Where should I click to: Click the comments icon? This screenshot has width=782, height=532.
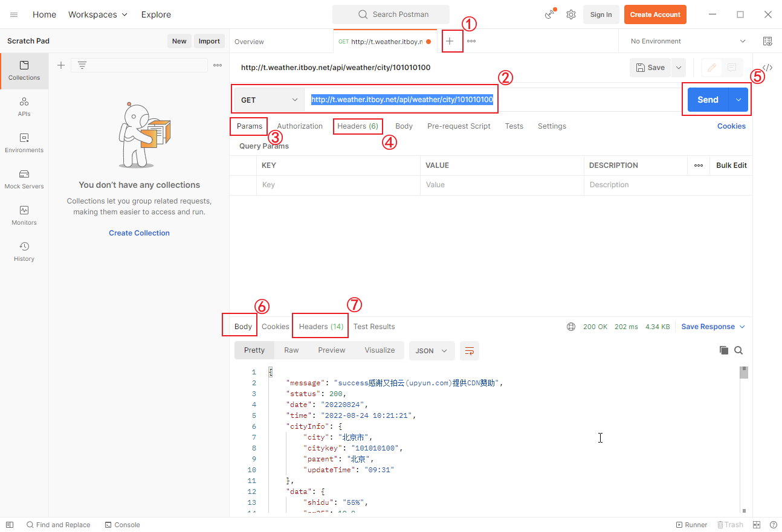(732, 68)
